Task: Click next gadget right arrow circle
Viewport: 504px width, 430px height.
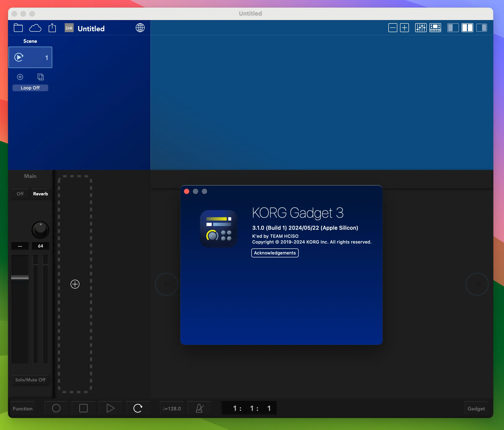Action: pyautogui.click(x=477, y=284)
